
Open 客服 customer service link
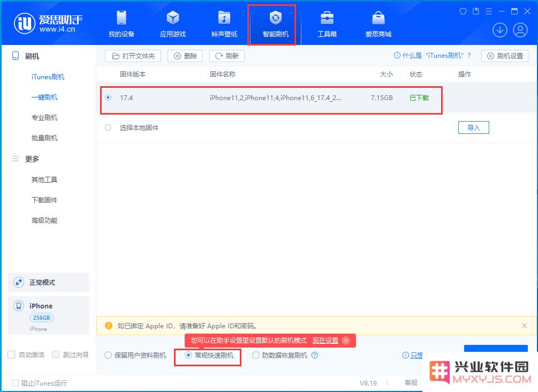point(411,382)
